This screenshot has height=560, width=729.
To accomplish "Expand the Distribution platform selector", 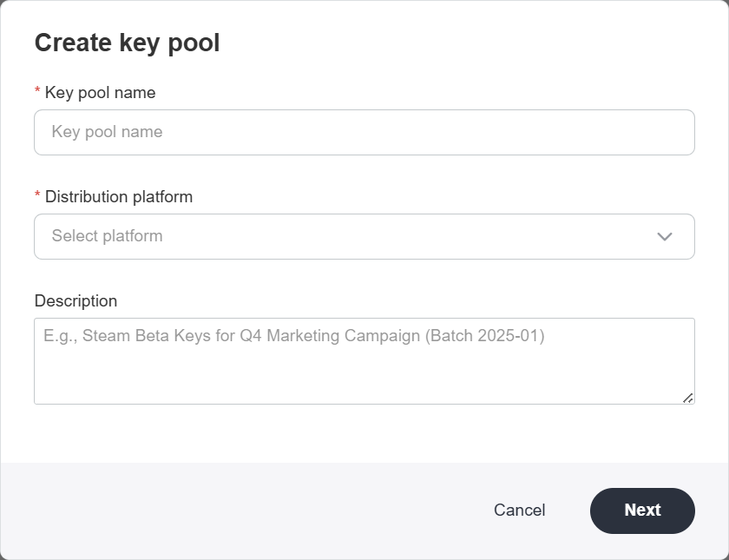I will pos(364,236).
